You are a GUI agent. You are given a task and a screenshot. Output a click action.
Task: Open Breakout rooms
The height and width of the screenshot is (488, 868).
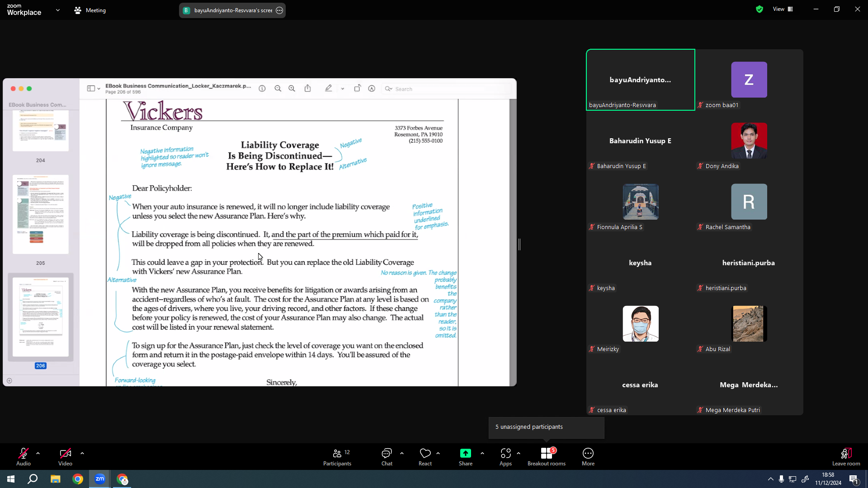point(547,457)
